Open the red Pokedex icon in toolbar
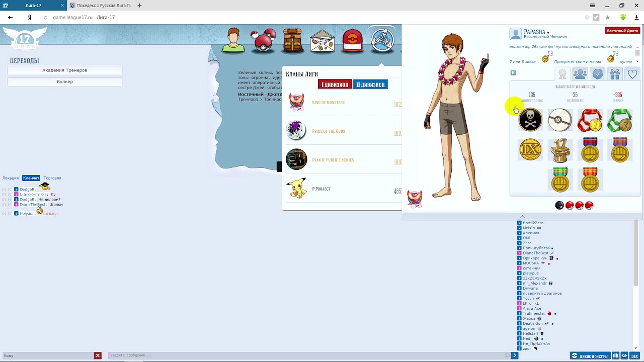 (353, 41)
